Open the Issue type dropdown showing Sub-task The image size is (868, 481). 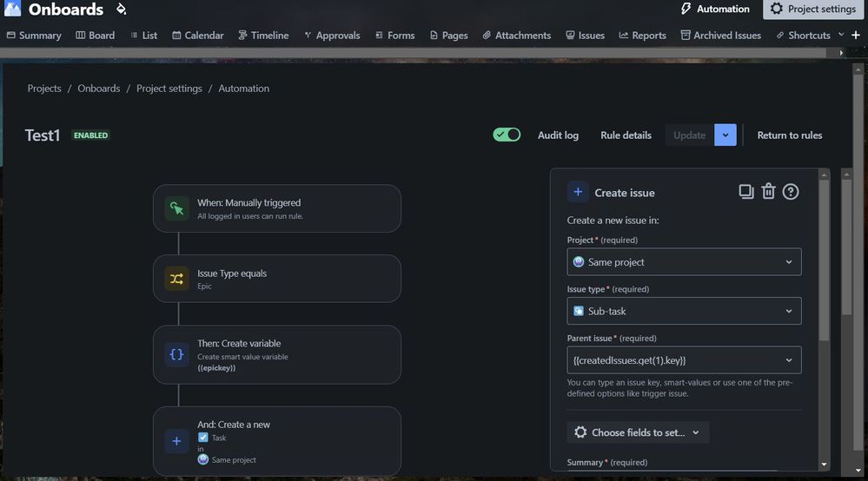[x=684, y=312]
